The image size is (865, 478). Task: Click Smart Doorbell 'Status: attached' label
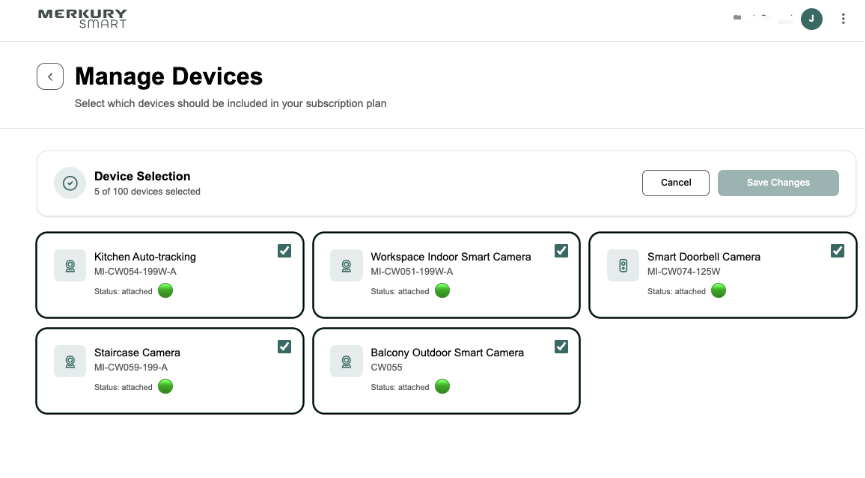coord(676,291)
